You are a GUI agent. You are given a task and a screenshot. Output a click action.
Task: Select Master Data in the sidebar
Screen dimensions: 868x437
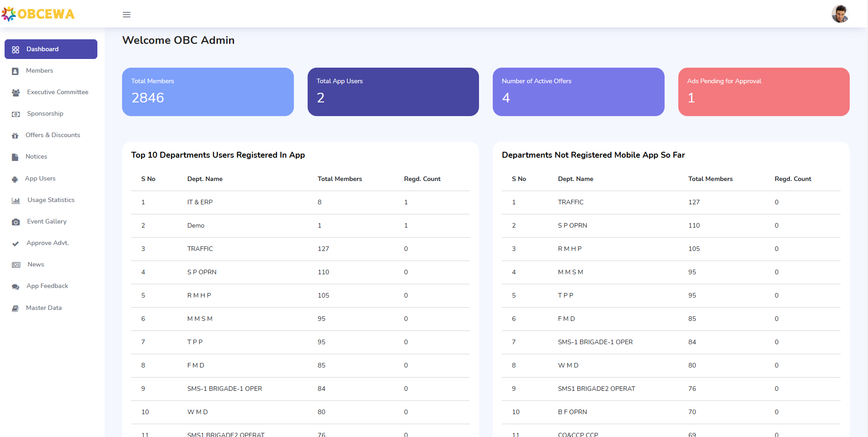click(x=44, y=308)
